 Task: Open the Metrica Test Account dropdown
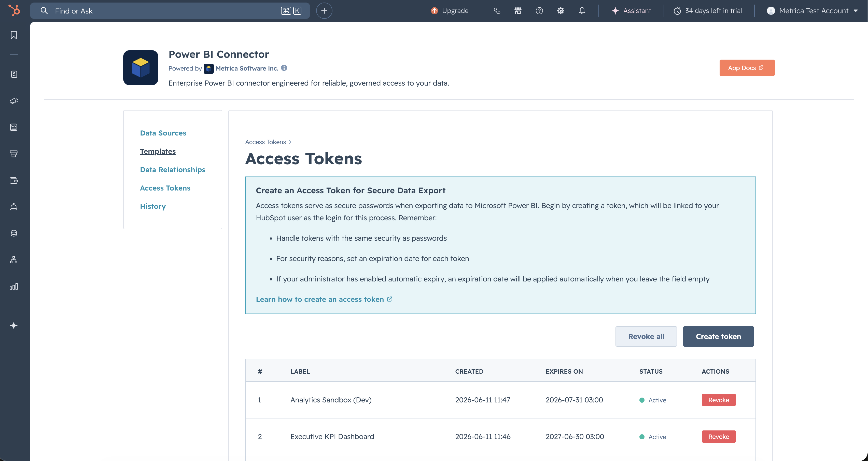click(813, 11)
